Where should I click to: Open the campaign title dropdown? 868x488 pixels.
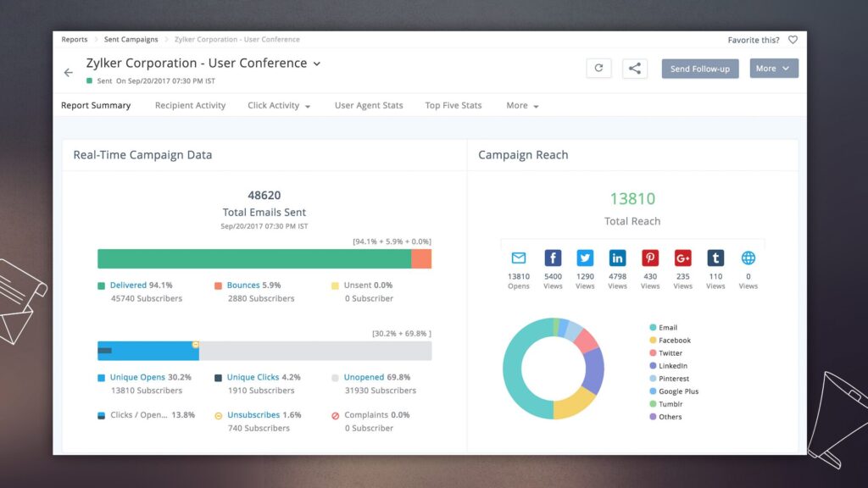317,63
